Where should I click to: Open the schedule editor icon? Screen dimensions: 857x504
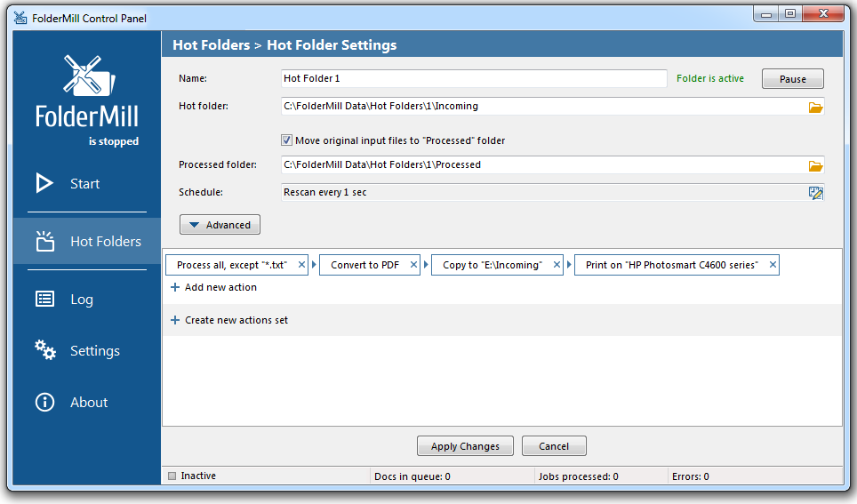(815, 192)
